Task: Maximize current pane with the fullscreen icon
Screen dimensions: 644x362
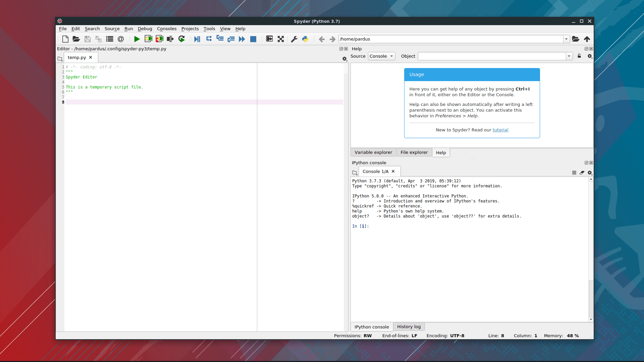Action: coord(281,39)
